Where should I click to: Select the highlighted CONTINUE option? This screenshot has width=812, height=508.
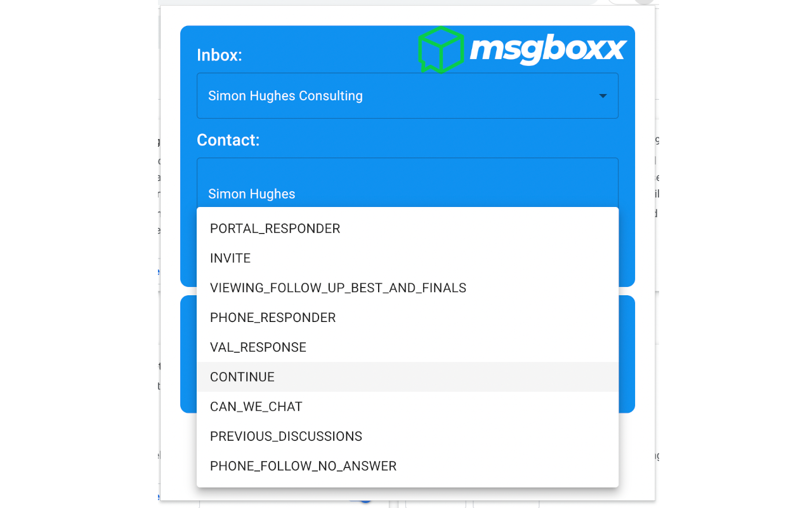click(242, 377)
